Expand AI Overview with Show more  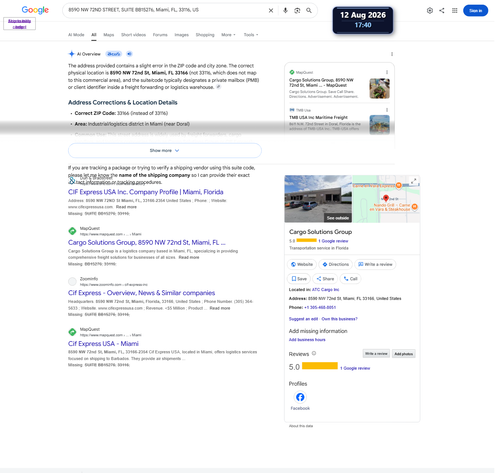(165, 151)
